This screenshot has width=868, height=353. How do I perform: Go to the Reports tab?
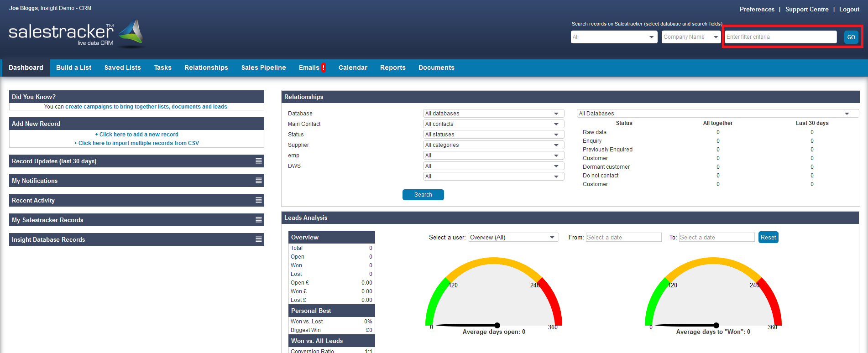point(392,67)
